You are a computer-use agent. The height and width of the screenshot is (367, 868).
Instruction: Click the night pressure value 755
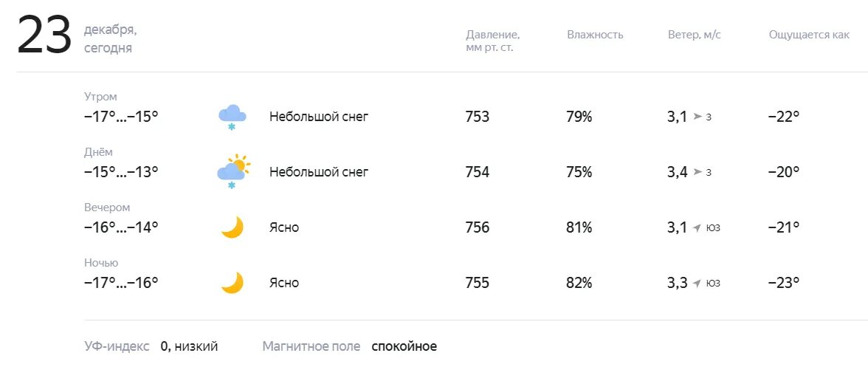click(x=478, y=283)
